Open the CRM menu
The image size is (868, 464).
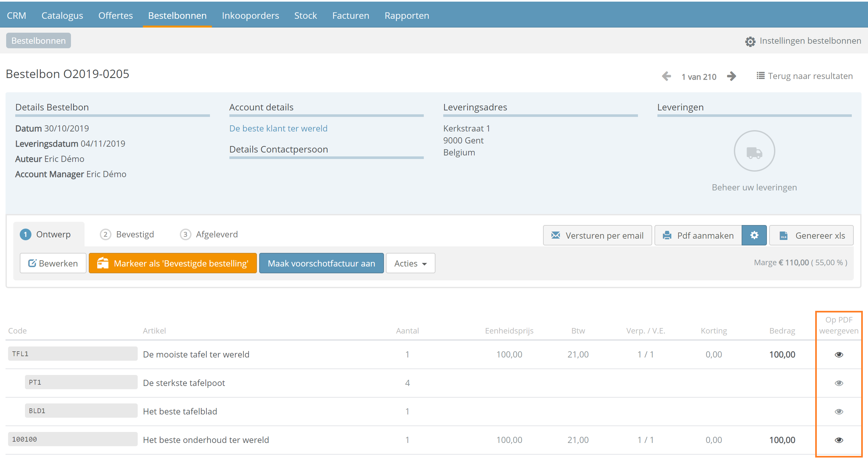tap(16, 16)
